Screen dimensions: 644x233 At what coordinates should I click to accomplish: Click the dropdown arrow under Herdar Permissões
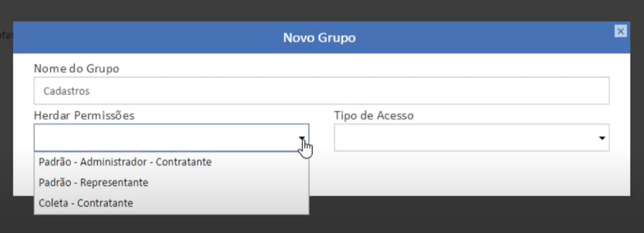pos(301,138)
